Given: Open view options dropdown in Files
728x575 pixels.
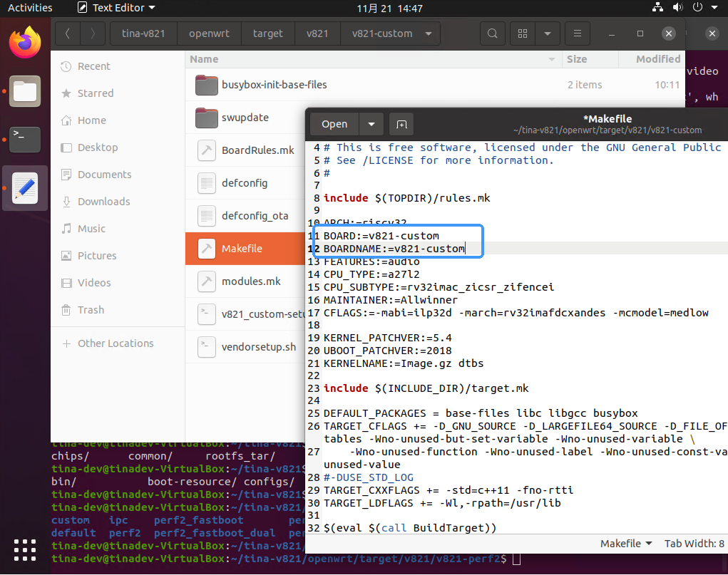Looking at the screenshot, I should (547, 33).
